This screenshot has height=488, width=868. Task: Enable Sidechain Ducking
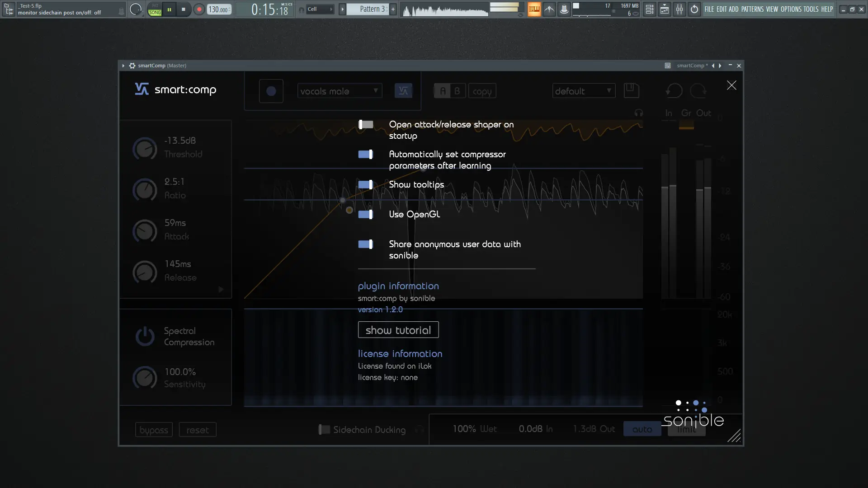click(x=324, y=430)
